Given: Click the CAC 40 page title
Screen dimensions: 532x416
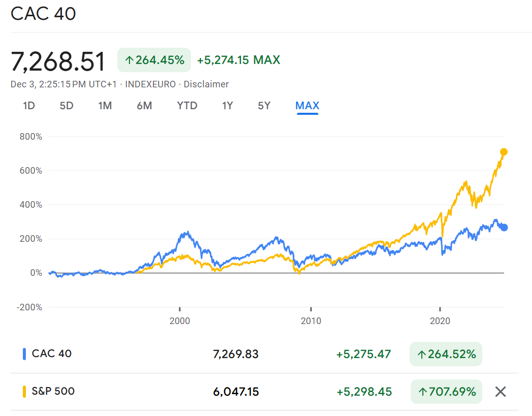Looking at the screenshot, I should tap(43, 14).
